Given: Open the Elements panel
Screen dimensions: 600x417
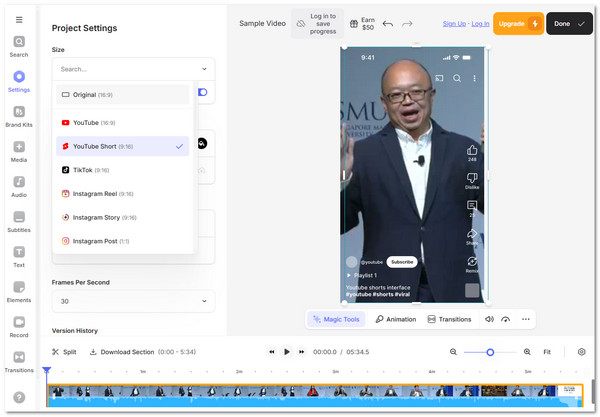Looking at the screenshot, I should tap(19, 292).
